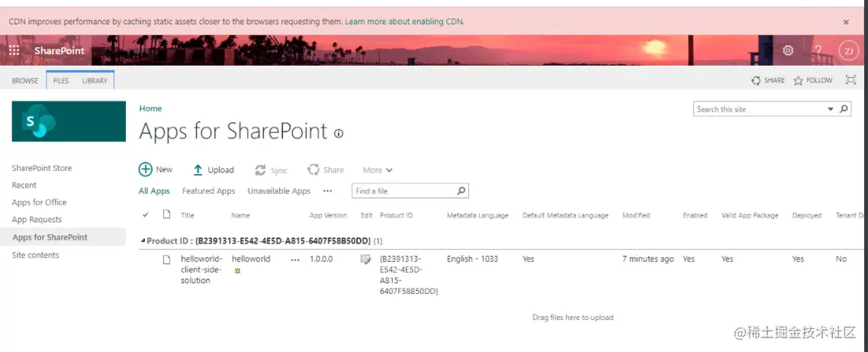Open Apps for Office in navigation
The height and width of the screenshot is (352, 868).
tap(40, 202)
